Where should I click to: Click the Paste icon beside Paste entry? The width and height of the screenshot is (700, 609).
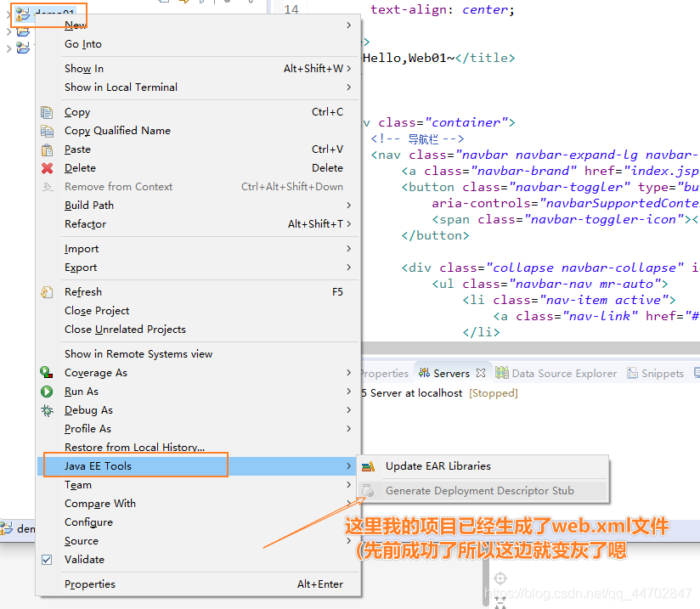click(46, 149)
